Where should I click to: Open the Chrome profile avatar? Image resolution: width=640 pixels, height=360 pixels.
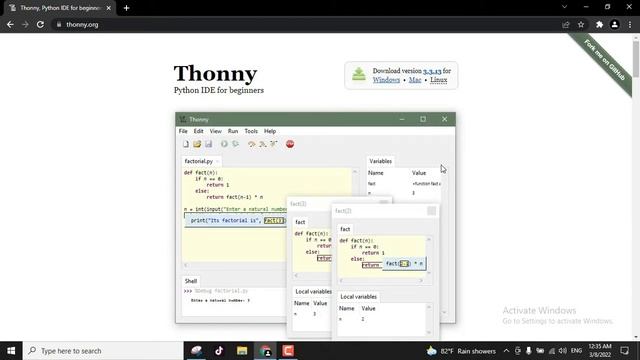(615, 24)
